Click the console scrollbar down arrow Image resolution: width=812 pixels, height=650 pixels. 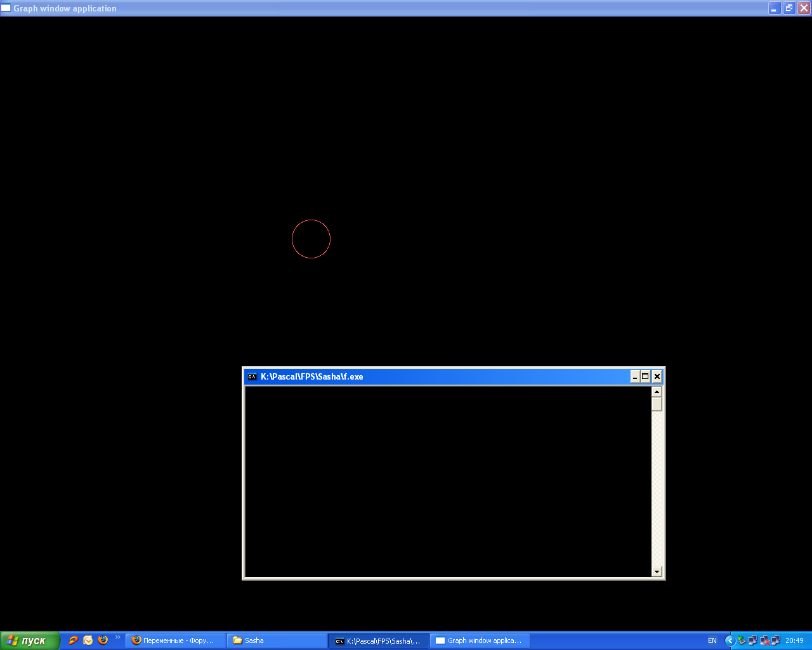(657, 571)
